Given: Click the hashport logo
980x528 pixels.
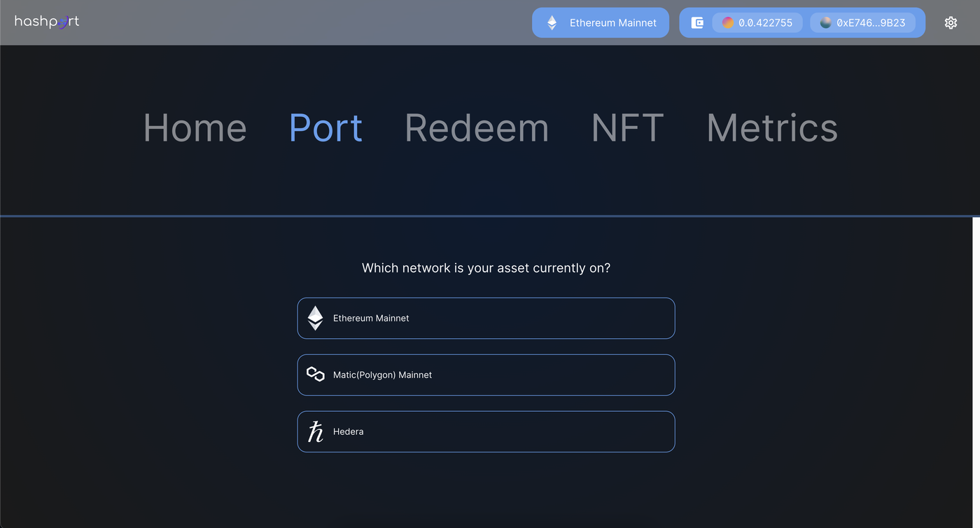Looking at the screenshot, I should coord(47,22).
